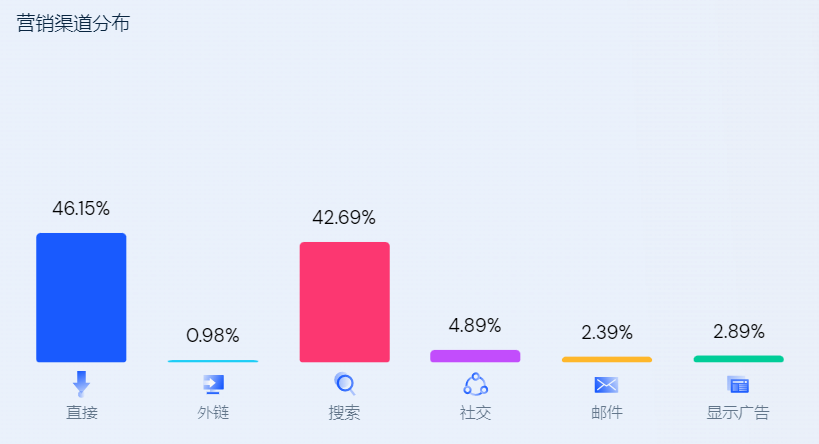
Task: Select the thin cyan Referral bar
Action: click(213, 361)
